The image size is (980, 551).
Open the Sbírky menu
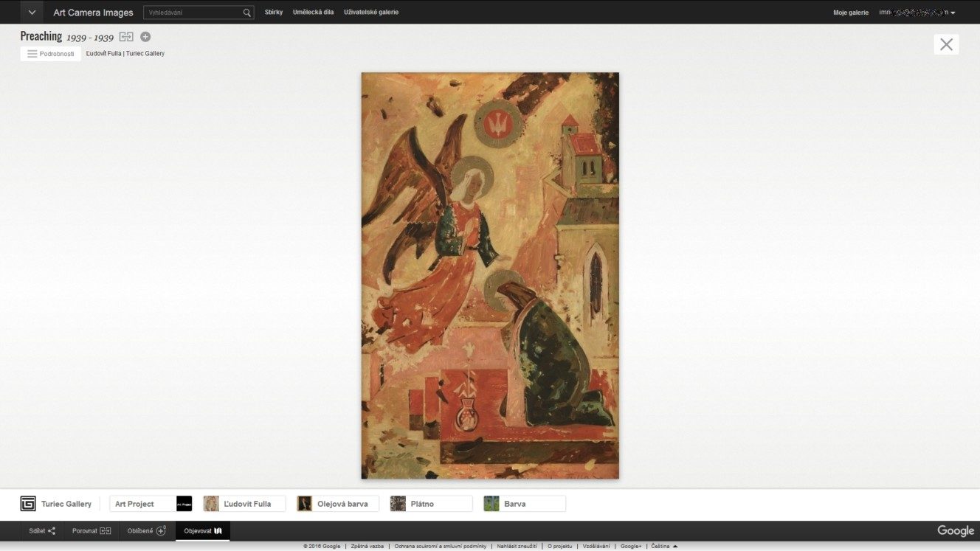(x=274, y=13)
